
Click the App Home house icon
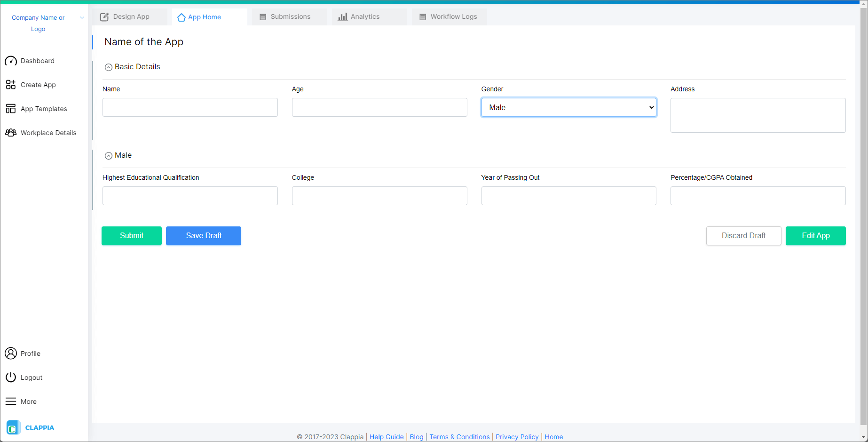point(181,17)
